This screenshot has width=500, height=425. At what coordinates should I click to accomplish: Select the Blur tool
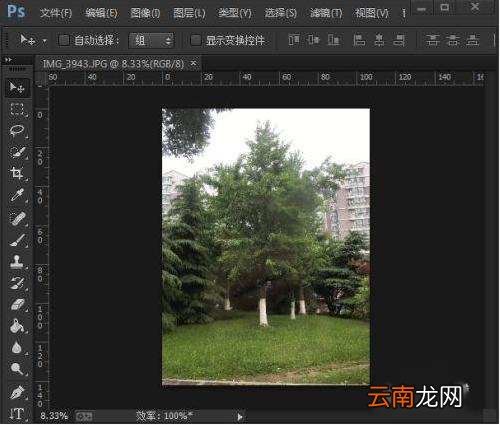pos(17,348)
